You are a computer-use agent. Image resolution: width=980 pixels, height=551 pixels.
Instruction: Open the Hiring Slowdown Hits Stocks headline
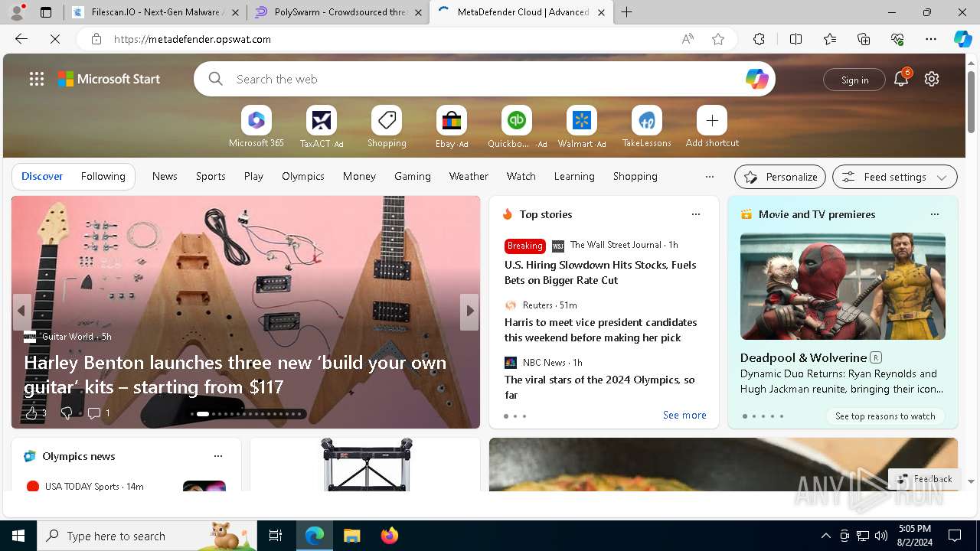[600, 272]
